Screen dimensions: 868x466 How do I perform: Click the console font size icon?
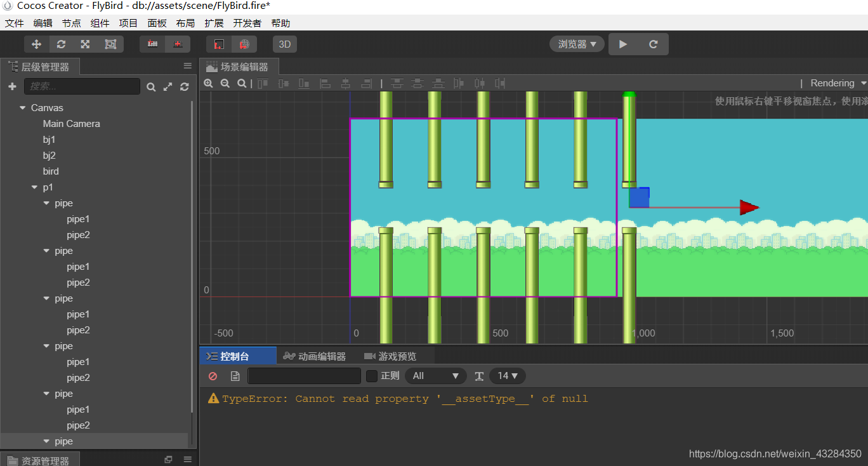pos(479,376)
